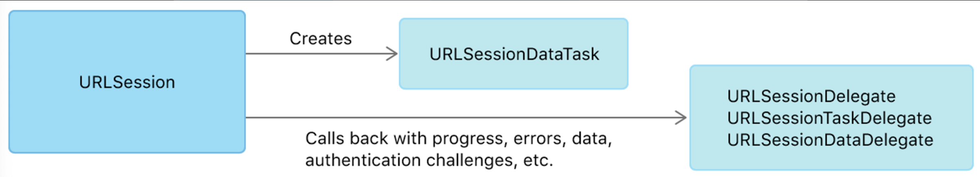This screenshot has height=177, width=980.
Task: Click the word 'progress' in the caption
Action: pyautogui.click(x=470, y=139)
